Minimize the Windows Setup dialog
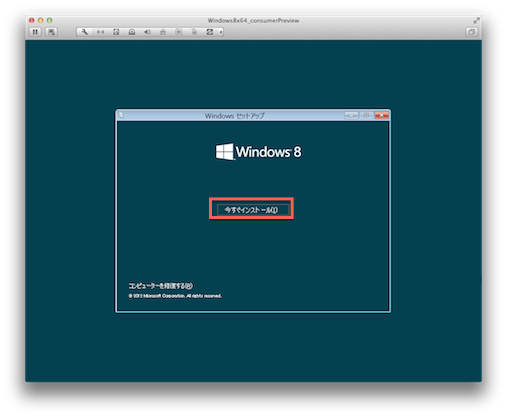 point(351,115)
